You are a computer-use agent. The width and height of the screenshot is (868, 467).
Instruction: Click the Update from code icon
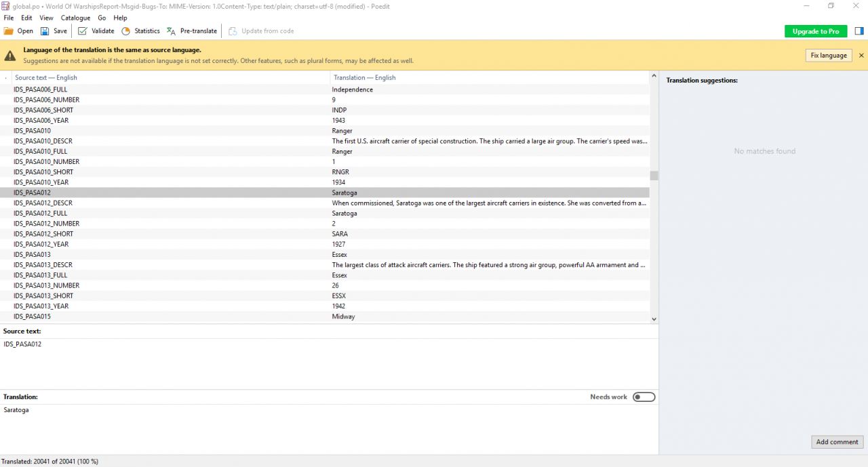233,31
